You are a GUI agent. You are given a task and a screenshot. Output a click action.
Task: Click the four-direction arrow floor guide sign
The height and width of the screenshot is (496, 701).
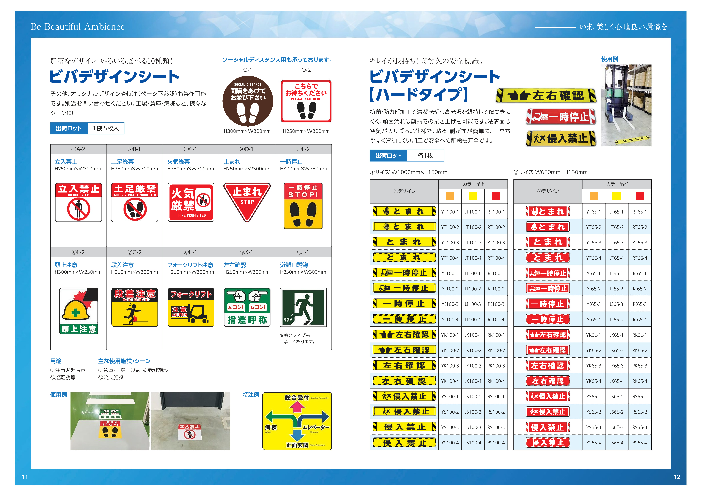click(x=299, y=423)
